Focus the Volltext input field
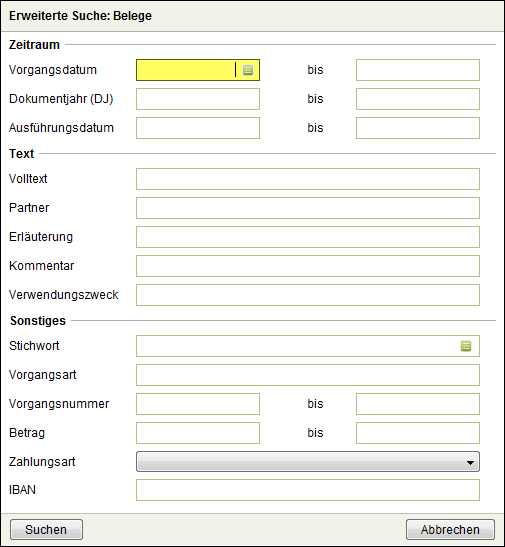505x547 pixels. (308, 179)
